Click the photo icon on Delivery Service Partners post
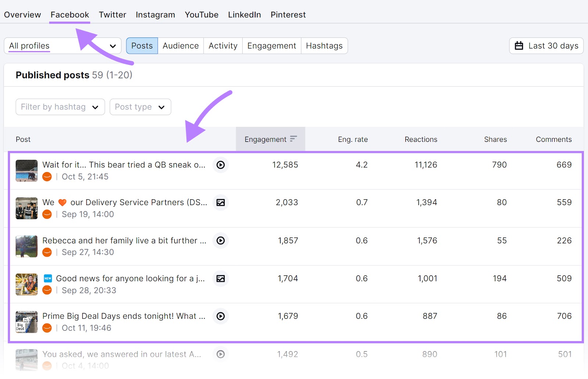This screenshot has height=379, width=588. pyautogui.click(x=220, y=203)
